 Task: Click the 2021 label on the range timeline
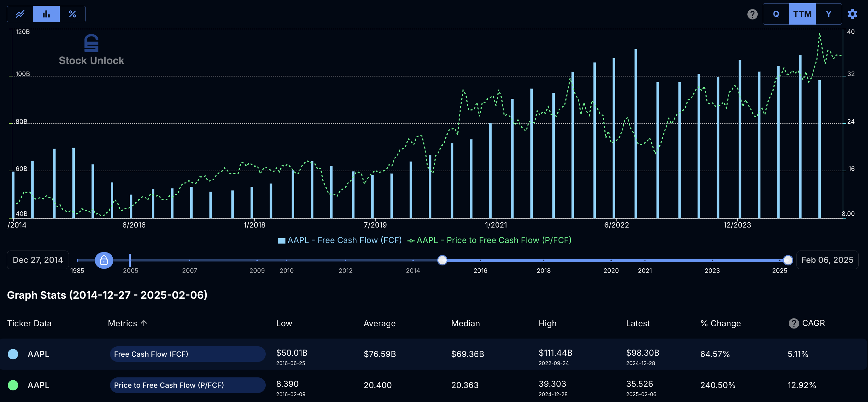pyautogui.click(x=645, y=271)
